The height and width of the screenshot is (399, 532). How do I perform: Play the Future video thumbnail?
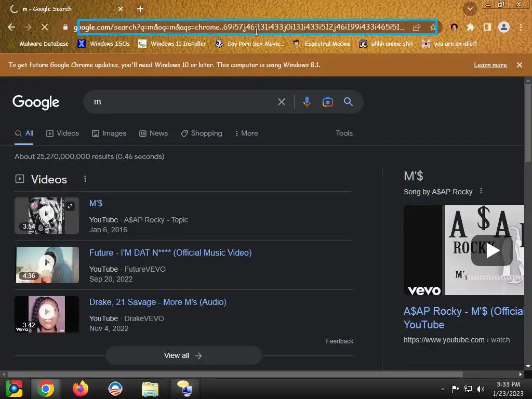[x=47, y=264]
